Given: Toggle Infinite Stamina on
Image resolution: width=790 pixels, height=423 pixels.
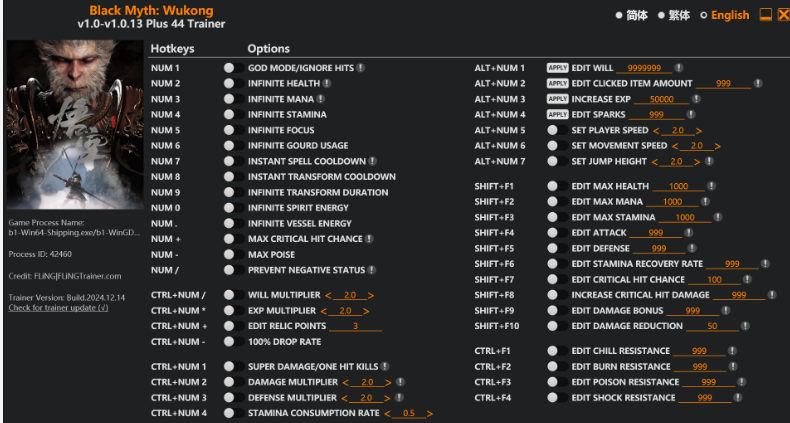Looking at the screenshot, I should click(x=229, y=115).
